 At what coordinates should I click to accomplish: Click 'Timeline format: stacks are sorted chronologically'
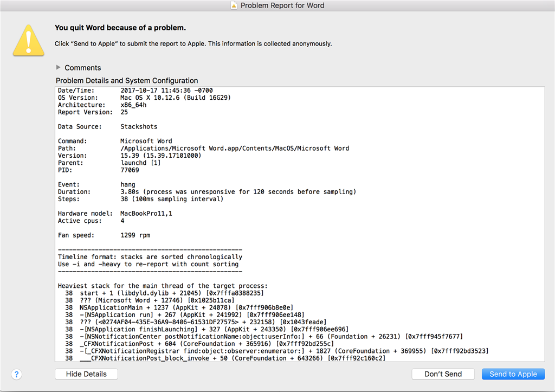click(150, 257)
